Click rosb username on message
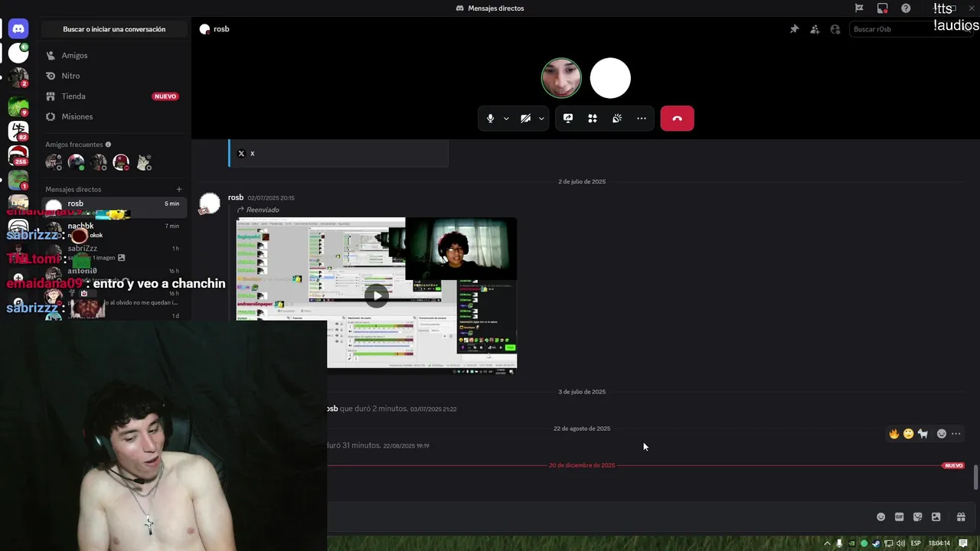 tap(236, 197)
